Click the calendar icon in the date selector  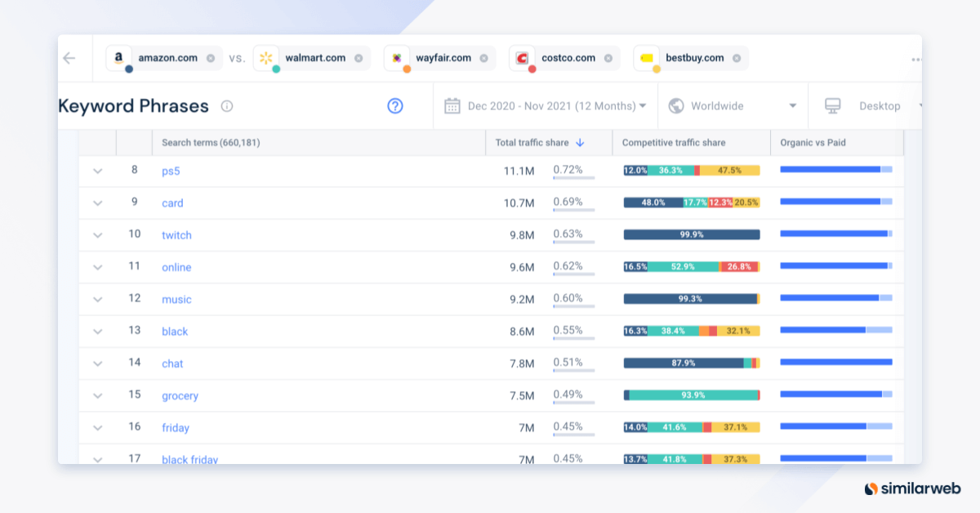450,105
